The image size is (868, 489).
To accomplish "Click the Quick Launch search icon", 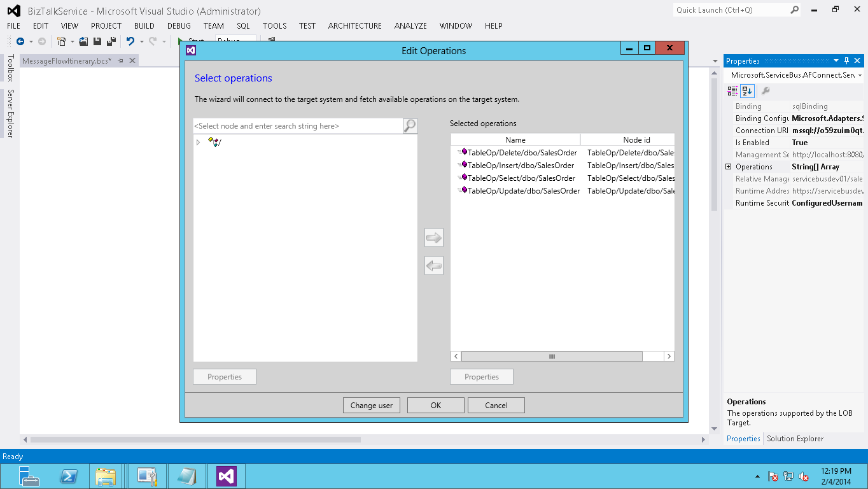I will [x=794, y=10].
